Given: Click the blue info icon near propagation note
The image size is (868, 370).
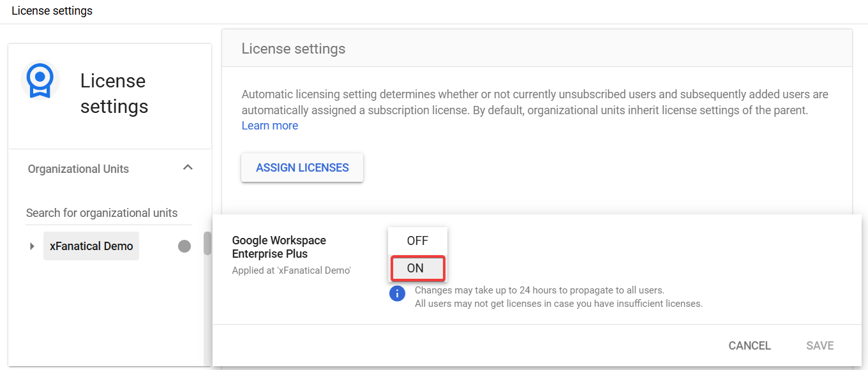Looking at the screenshot, I should (397, 293).
